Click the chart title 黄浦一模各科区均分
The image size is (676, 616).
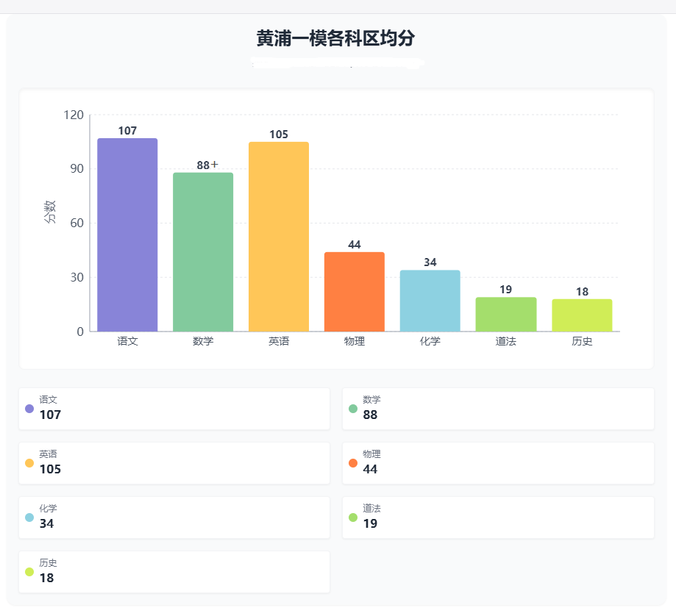tap(340, 38)
